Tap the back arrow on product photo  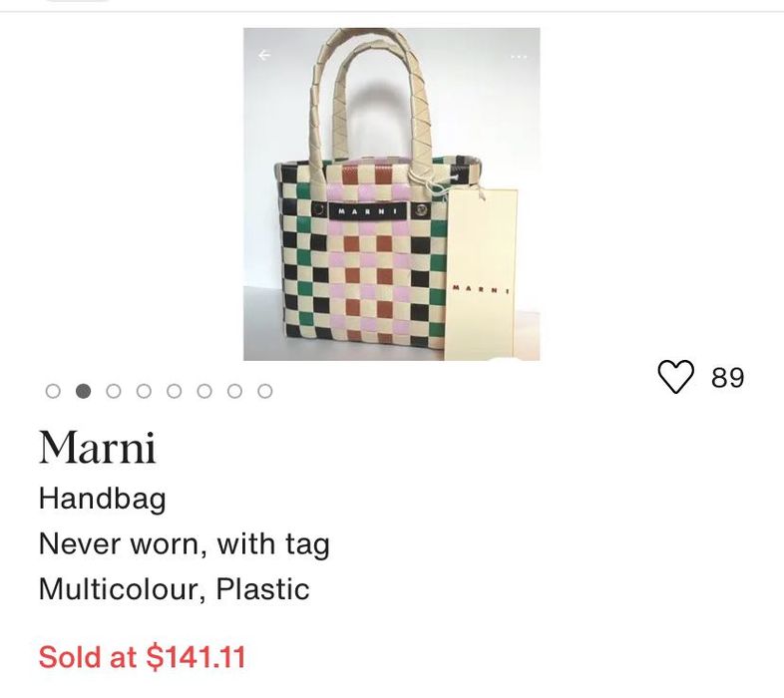click(264, 56)
